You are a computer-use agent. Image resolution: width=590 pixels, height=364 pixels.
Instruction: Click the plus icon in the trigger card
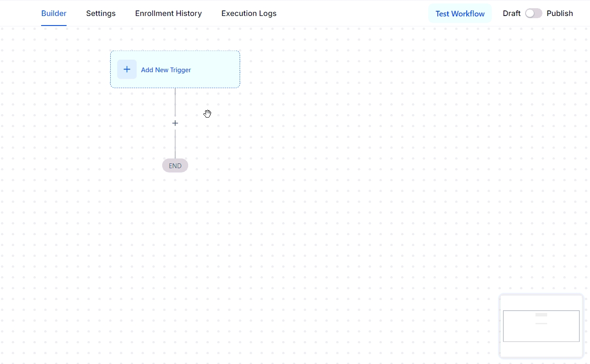point(127,70)
